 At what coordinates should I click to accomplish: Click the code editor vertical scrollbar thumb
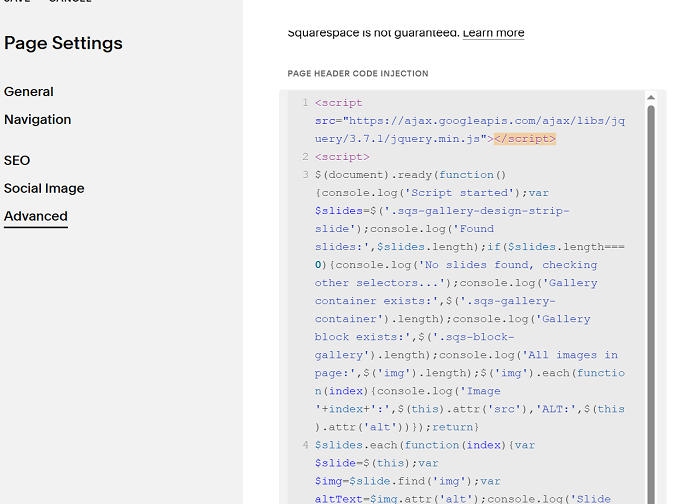pyautogui.click(x=651, y=304)
